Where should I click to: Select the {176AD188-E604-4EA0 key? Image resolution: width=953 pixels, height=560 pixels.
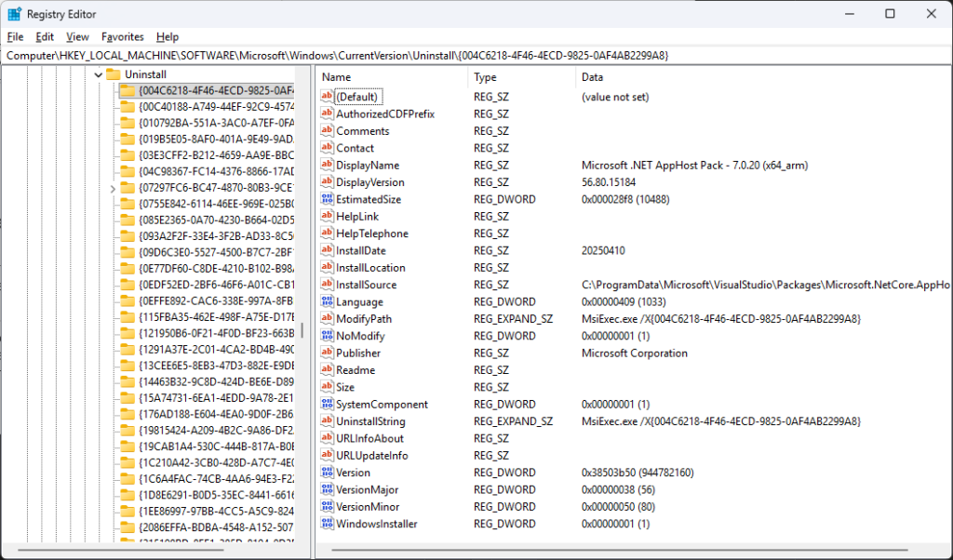point(216,414)
